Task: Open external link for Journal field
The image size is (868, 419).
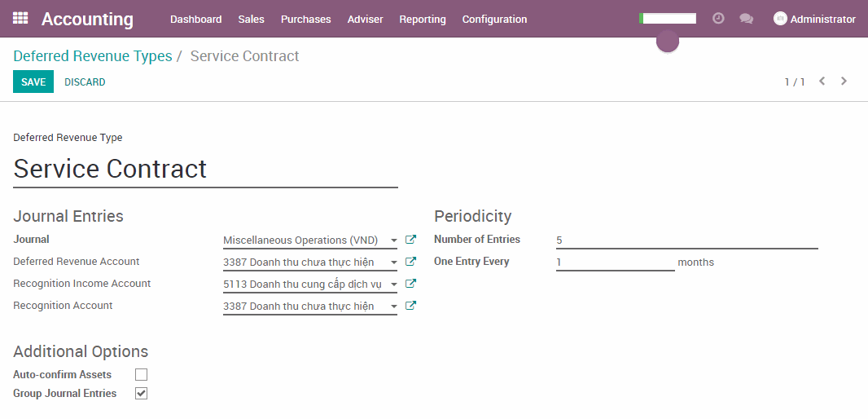Action: click(410, 240)
